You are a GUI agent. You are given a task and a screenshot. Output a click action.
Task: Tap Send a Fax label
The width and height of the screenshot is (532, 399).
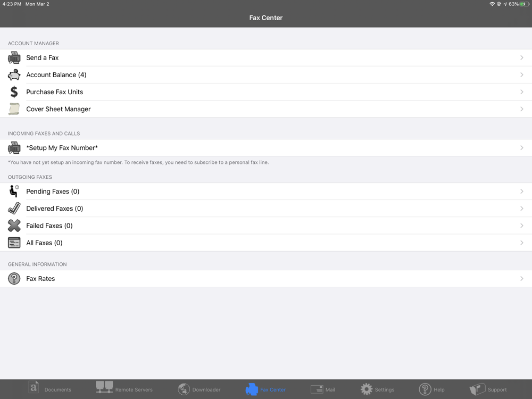[43, 57]
